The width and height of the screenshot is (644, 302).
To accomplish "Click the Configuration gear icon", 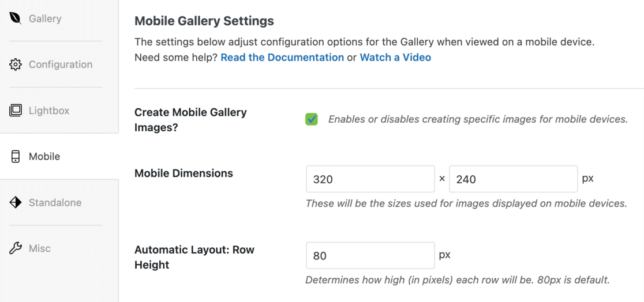I will (16, 65).
